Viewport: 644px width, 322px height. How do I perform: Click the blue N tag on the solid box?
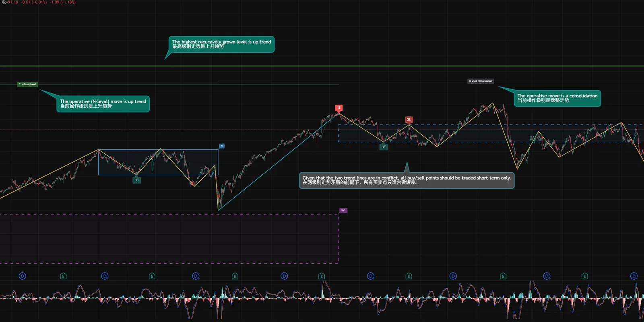pos(221,146)
